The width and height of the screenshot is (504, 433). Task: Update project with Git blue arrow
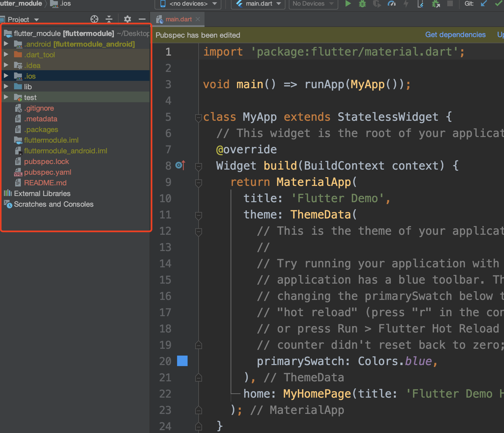coord(484,4)
